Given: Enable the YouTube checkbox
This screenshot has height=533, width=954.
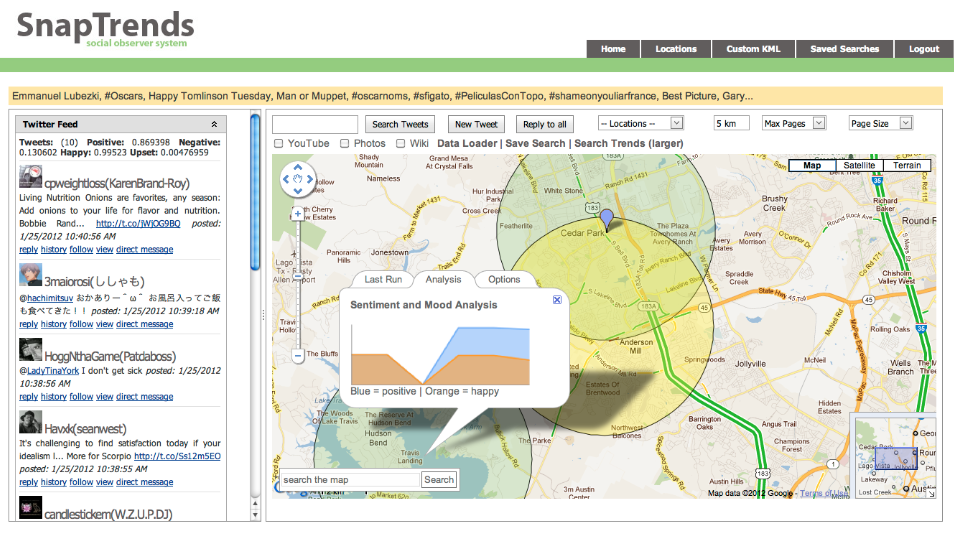Looking at the screenshot, I should [279, 144].
